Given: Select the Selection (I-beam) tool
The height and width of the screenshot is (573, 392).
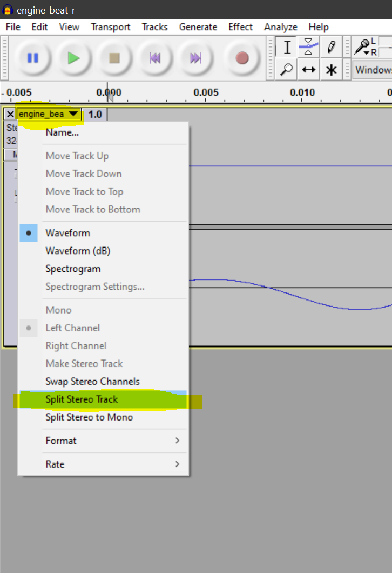Looking at the screenshot, I should tap(287, 47).
